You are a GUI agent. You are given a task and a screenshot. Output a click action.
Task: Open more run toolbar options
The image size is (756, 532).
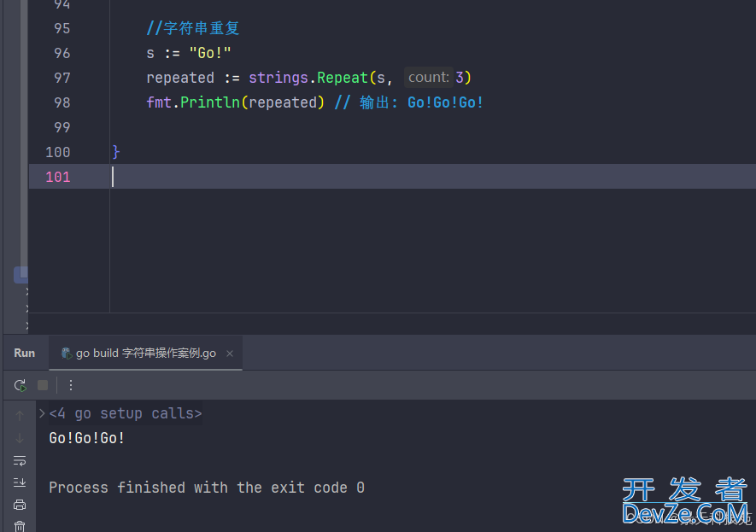(x=70, y=385)
